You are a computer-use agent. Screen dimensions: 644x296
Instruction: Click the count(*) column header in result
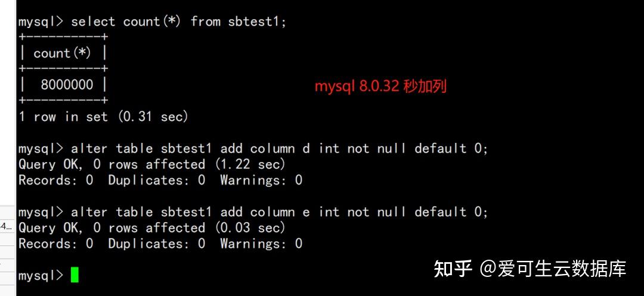click(x=62, y=54)
